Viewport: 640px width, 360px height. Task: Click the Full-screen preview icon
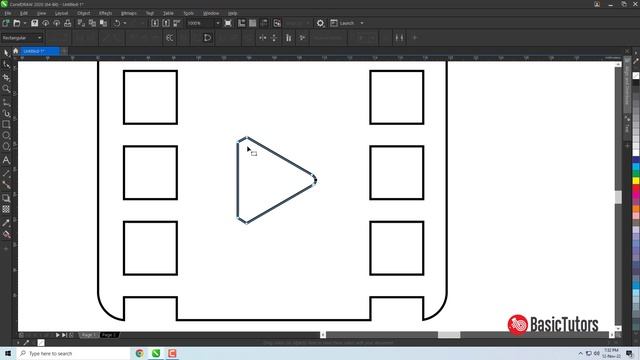(x=228, y=23)
